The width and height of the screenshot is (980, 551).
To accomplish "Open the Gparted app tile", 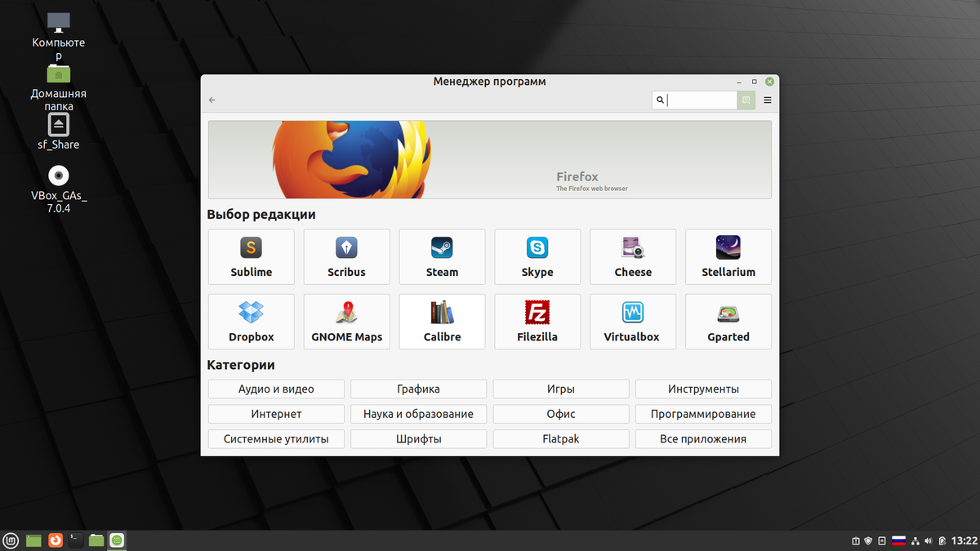I will (x=728, y=322).
